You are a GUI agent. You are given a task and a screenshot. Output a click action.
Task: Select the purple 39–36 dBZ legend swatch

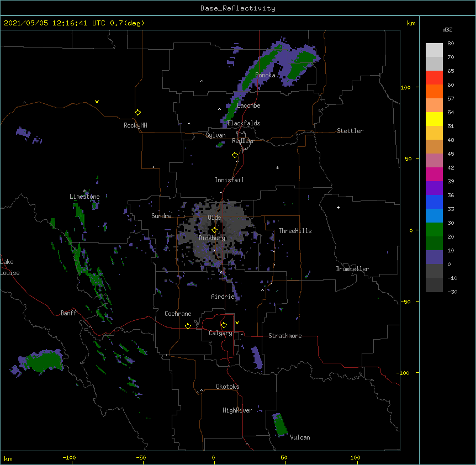click(434, 188)
